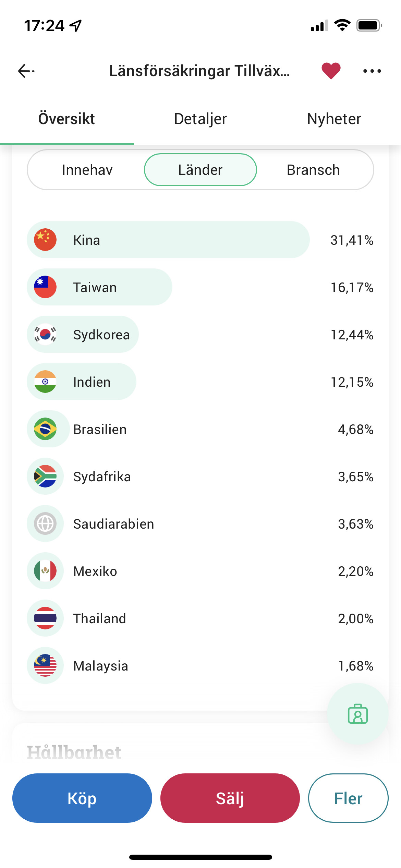Viewport: 401px width, 868px height.
Task: Tap the Brazil flag icon
Action: point(45,429)
